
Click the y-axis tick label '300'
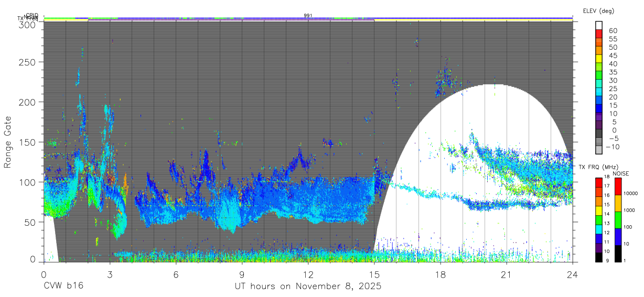27,24
